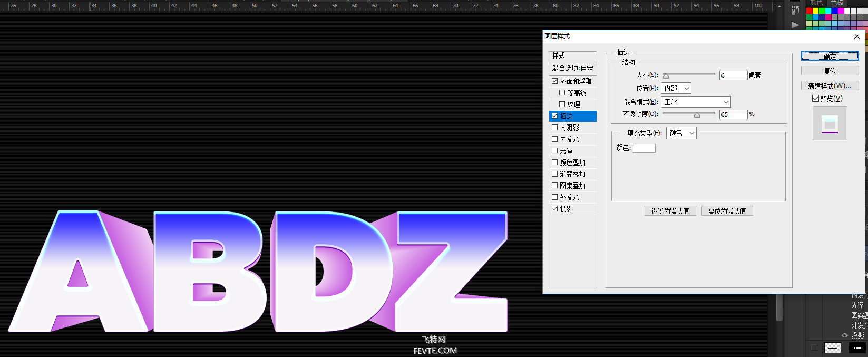The width and height of the screenshot is (868, 357).
Task: Toggle visibility eye of 投影 layer effect
Action: 845,335
